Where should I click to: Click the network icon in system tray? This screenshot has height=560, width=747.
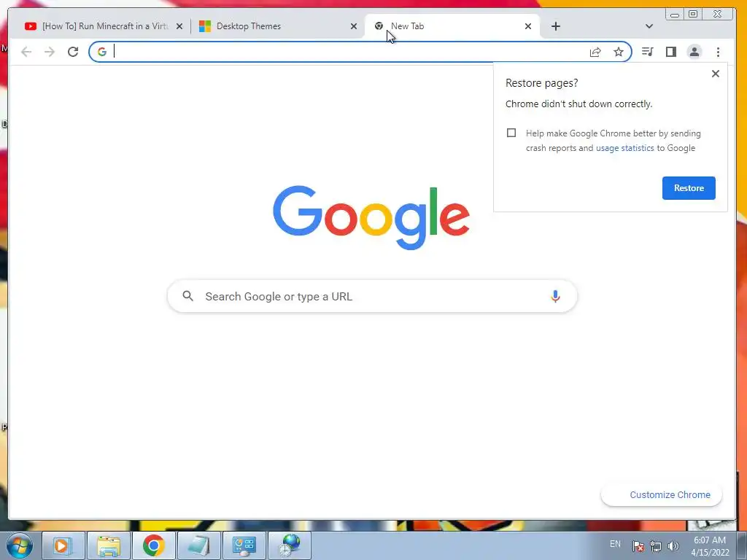click(656, 546)
